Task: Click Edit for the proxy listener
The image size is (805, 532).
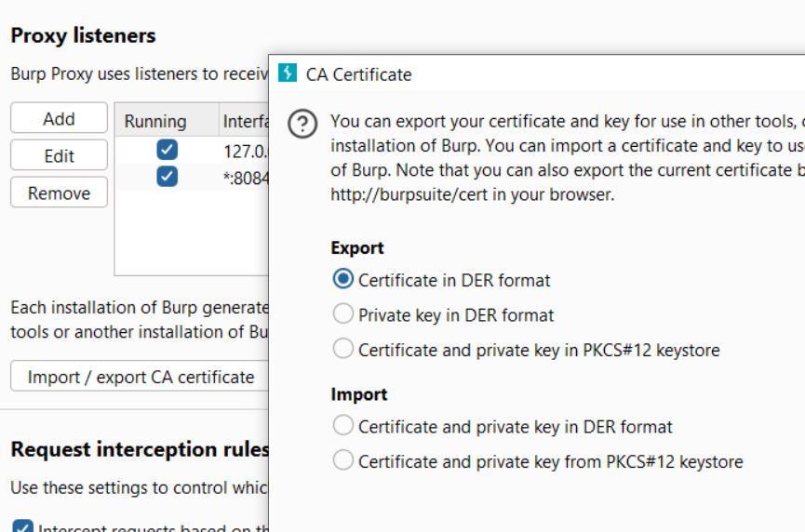Action: [x=59, y=155]
